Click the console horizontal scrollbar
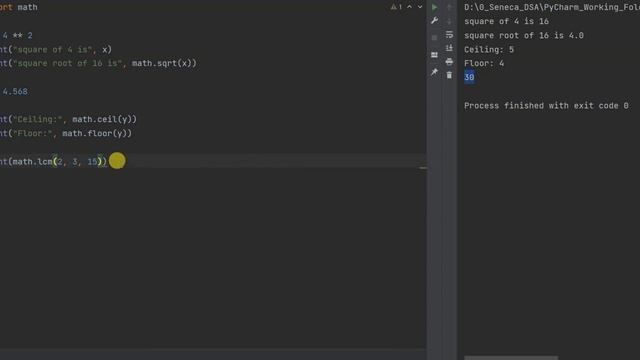The height and width of the screenshot is (360, 640). [511, 358]
